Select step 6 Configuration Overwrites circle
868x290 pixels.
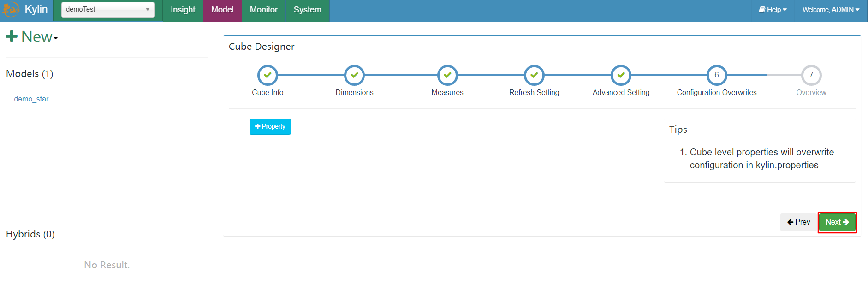[717, 75]
